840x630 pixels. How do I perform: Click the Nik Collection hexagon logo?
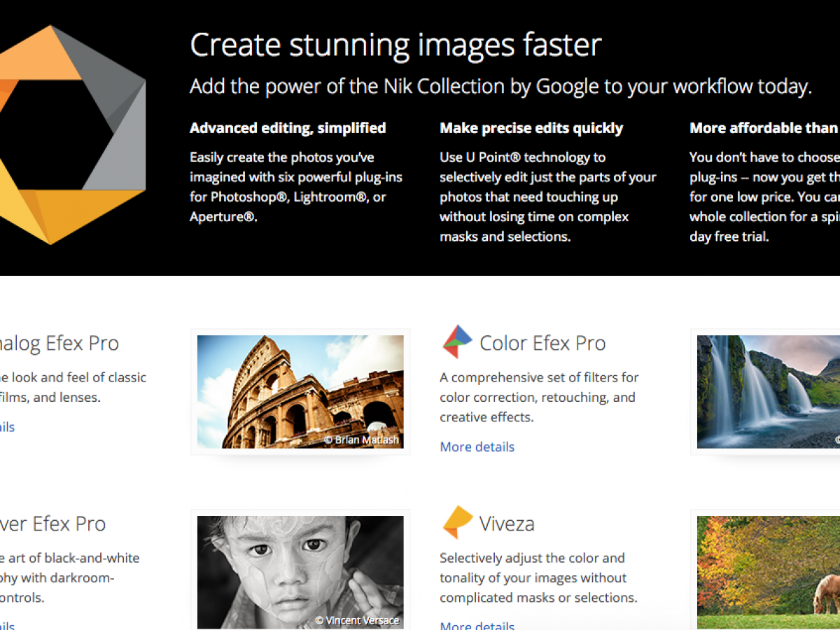tap(73, 135)
